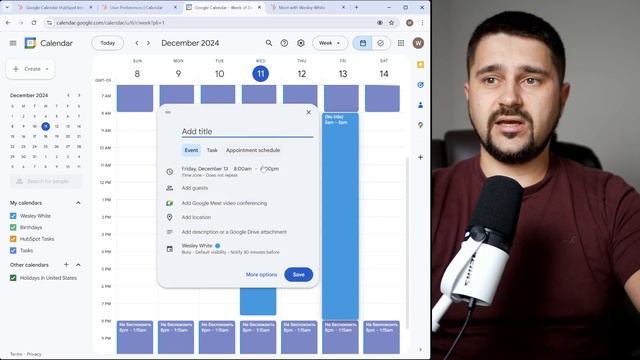Screen dimensions: 640x360
Task: Click the Today button
Action: pyautogui.click(x=108, y=43)
